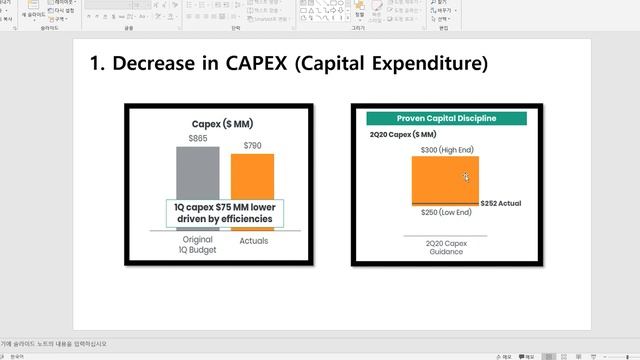The height and width of the screenshot is (360, 640).
Task: Click the font color icon
Action: (170, 17)
